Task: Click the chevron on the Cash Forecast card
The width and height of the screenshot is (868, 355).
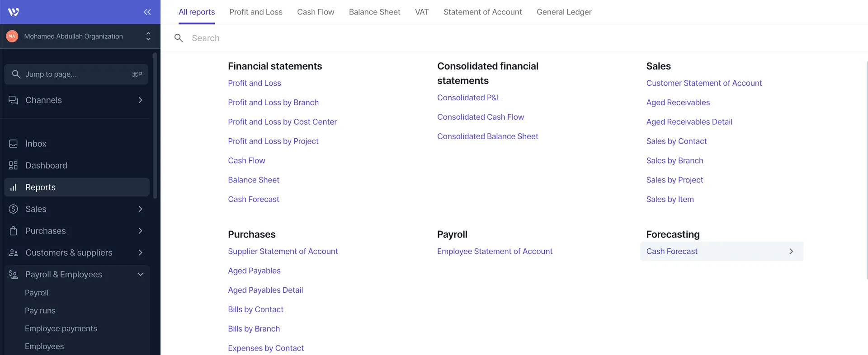Action: 791,252
